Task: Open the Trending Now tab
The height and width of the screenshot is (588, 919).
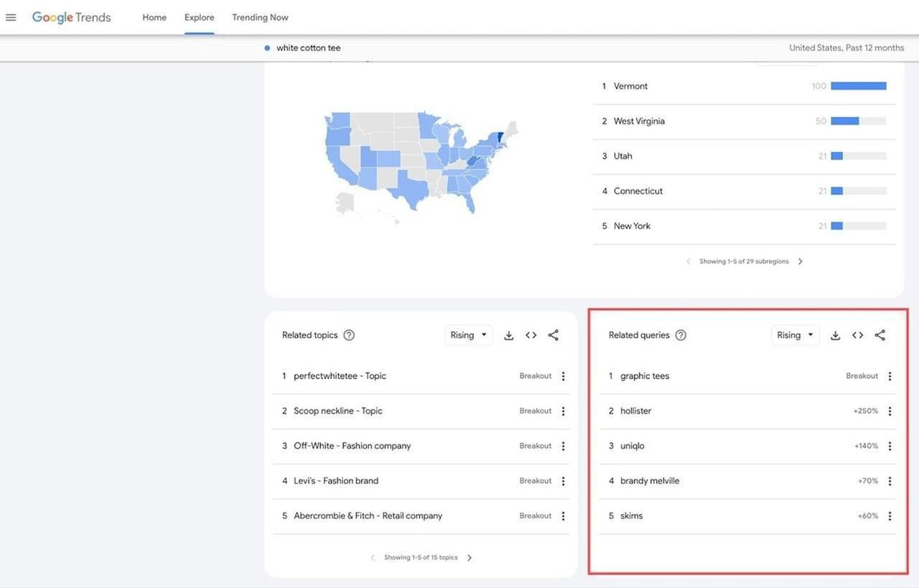Action: (260, 17)
